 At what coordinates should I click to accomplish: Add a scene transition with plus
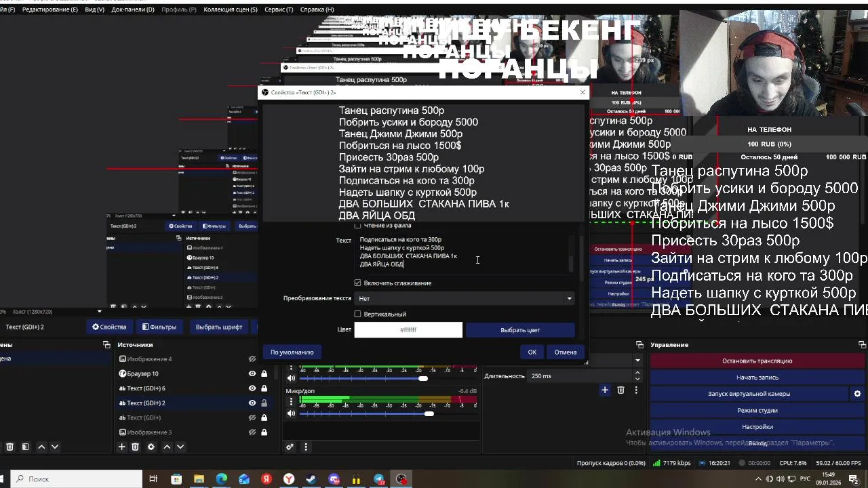click(x=605, y=390)
